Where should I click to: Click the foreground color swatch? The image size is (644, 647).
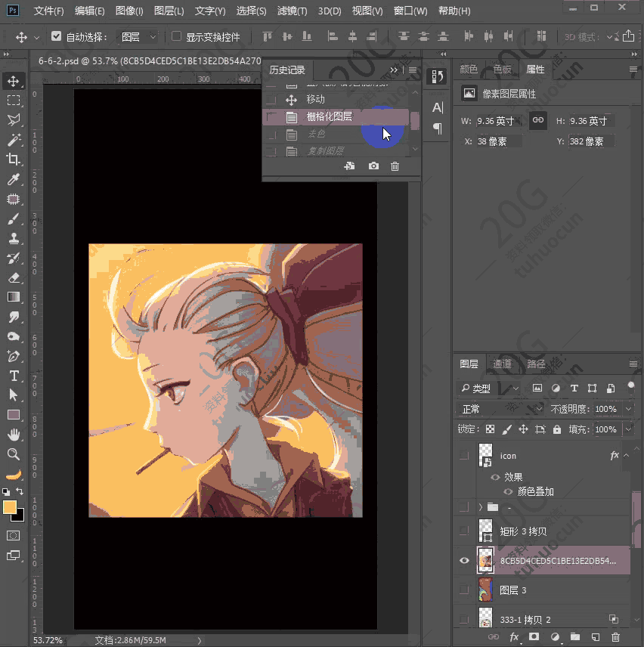click(x=10, y=506)
